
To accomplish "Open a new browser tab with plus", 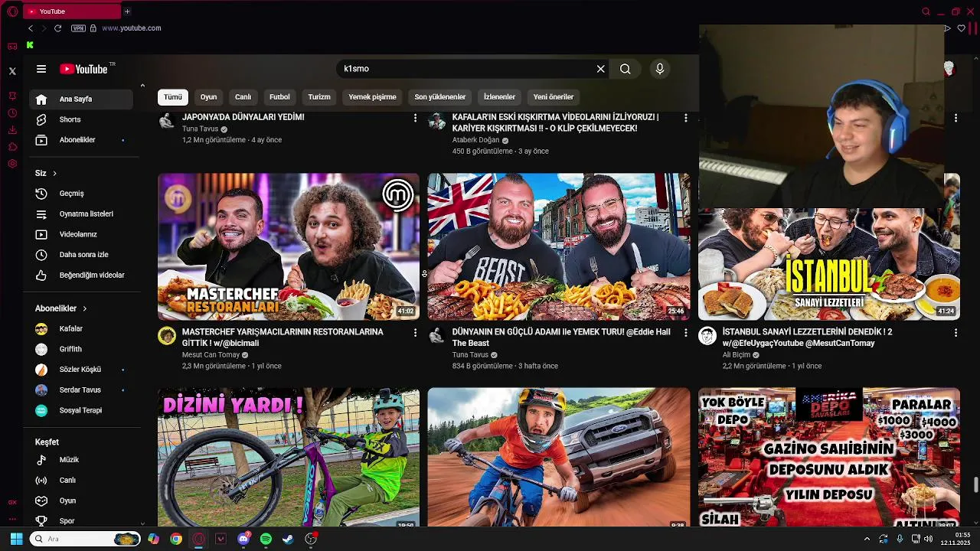I will coord(127,11).
